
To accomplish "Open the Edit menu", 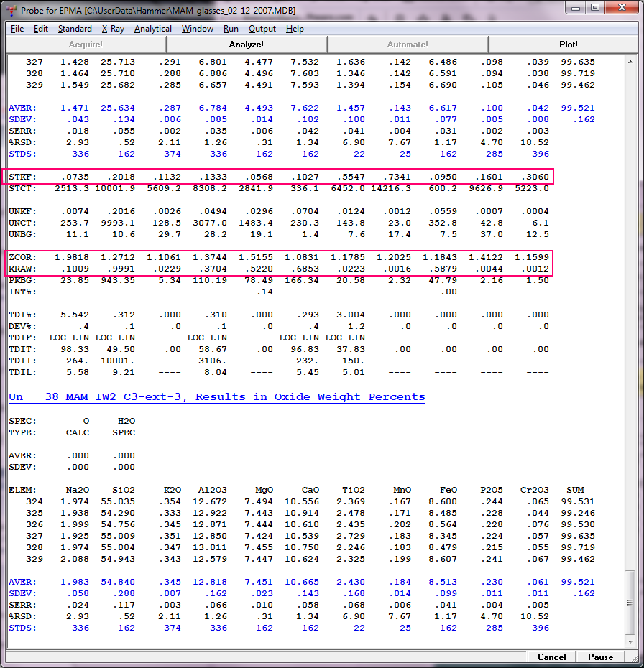I will pyautogui.click(x=41, y=29).
